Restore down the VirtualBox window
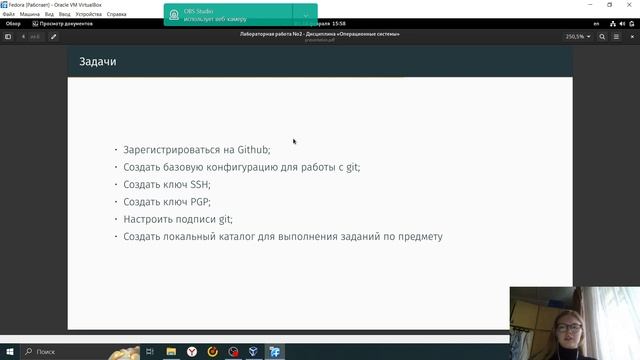640x360 pixels. pos(609,5)
